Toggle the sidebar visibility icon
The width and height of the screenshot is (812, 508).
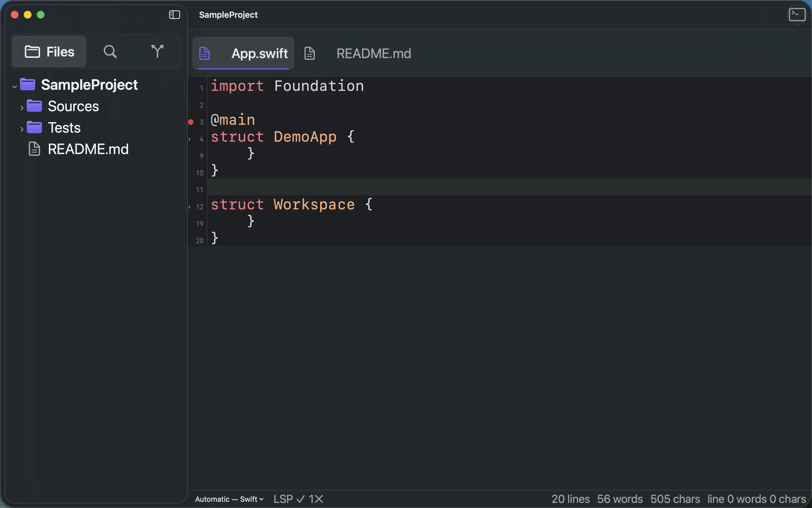tap(175, 15)
